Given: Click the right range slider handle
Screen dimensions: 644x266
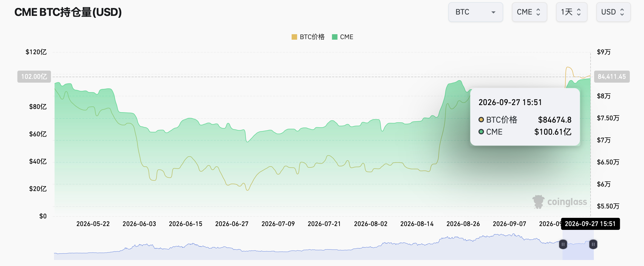Looking at the screenshot, I should pos(593,244).
